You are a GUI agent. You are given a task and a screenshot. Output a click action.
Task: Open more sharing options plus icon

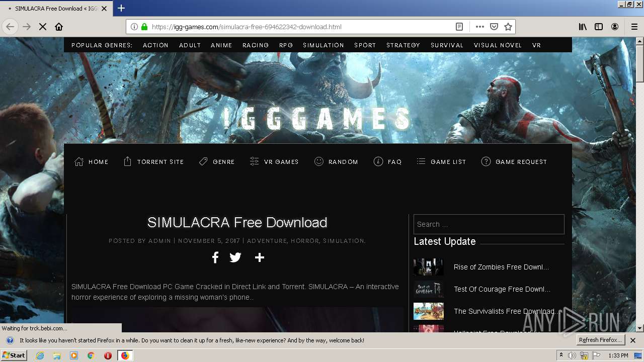[260, 257]
